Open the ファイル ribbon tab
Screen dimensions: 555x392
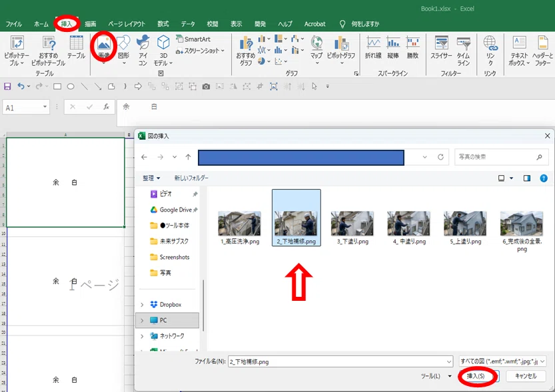(14, 24)
